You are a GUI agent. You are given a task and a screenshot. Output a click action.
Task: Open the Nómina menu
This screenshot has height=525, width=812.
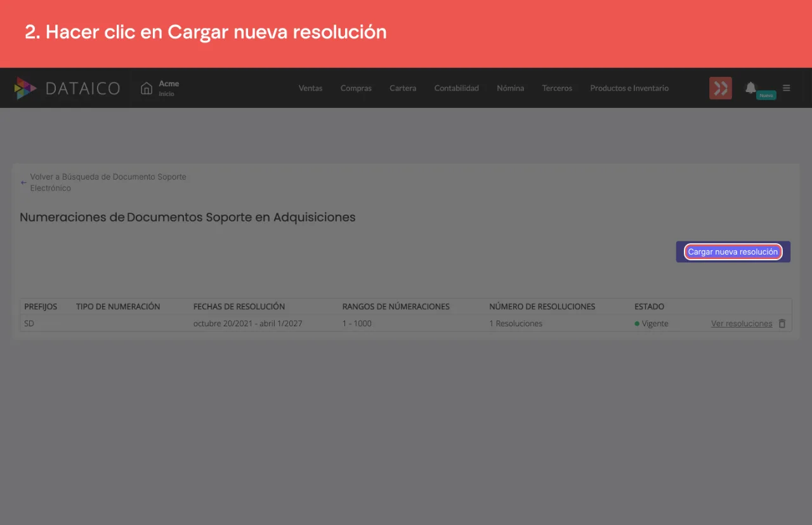511,88
